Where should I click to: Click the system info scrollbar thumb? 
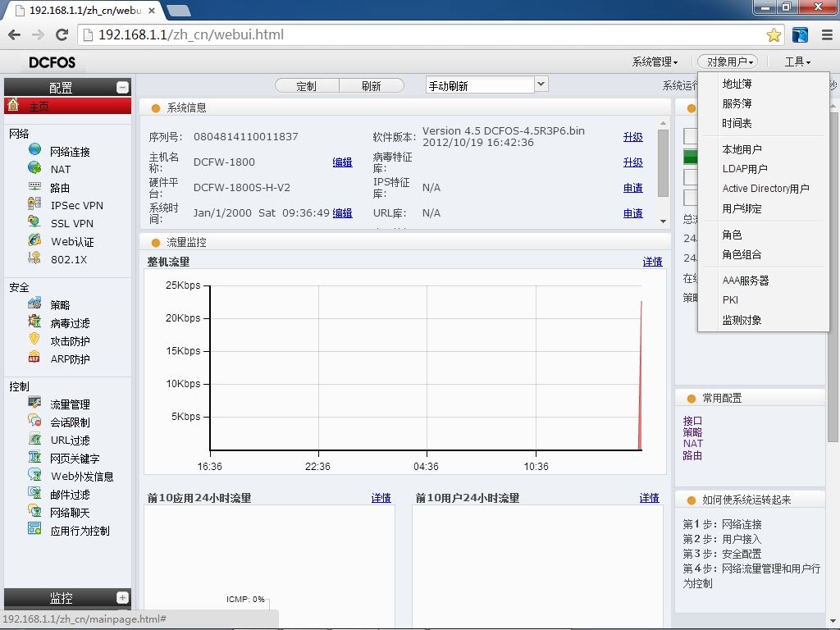[663, 163]
